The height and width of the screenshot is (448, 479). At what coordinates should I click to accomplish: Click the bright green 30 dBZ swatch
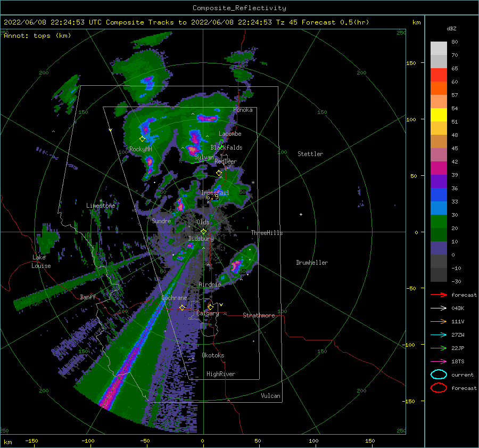point(439,221)
